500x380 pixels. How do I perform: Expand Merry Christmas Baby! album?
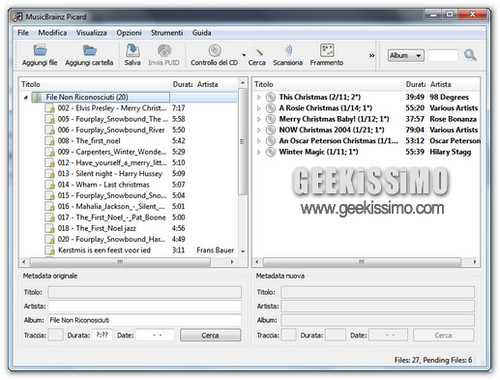[x=258, y=119]
